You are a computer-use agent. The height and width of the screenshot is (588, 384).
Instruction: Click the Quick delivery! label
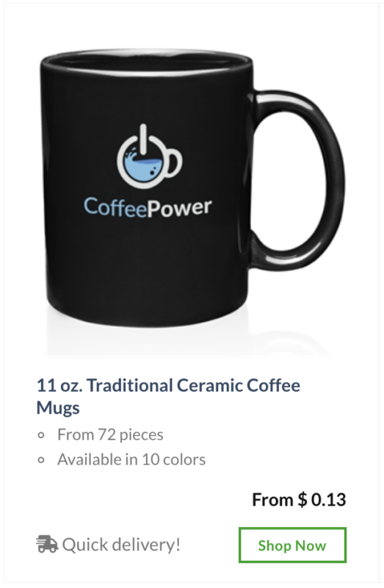(121, 545)
